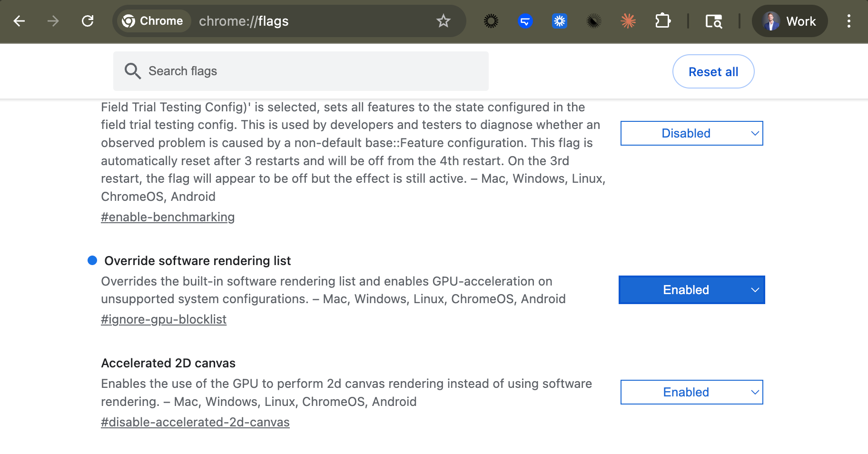The height and width of the screenshot is (454, 868).
Task: Open the #disable-accelerated-2d-canvas link
Action: (195, 422)
